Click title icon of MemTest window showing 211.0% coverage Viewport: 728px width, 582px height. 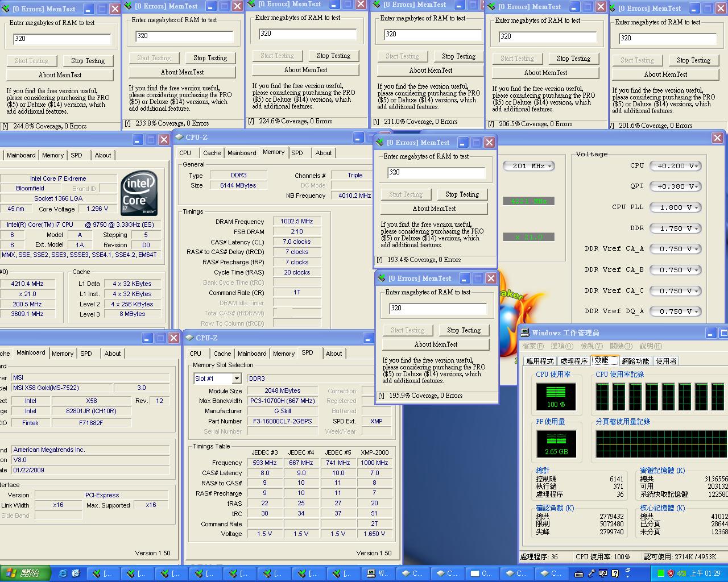pos(377,5)
